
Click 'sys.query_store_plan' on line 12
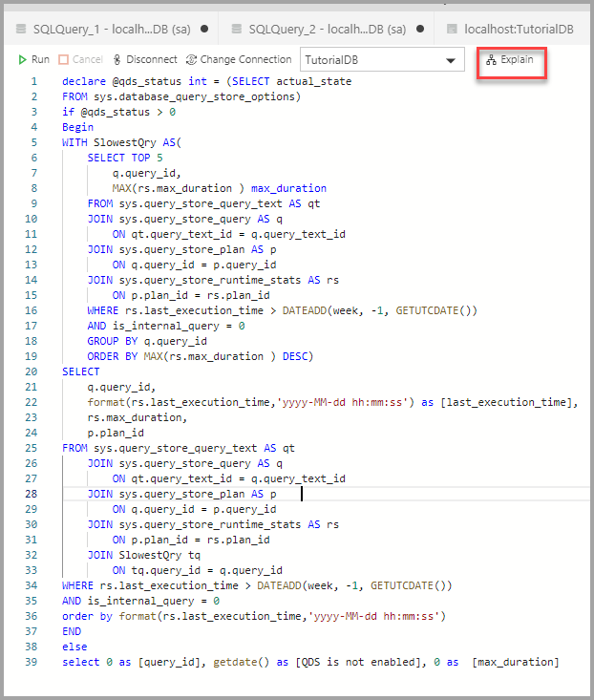click(181, 249)
